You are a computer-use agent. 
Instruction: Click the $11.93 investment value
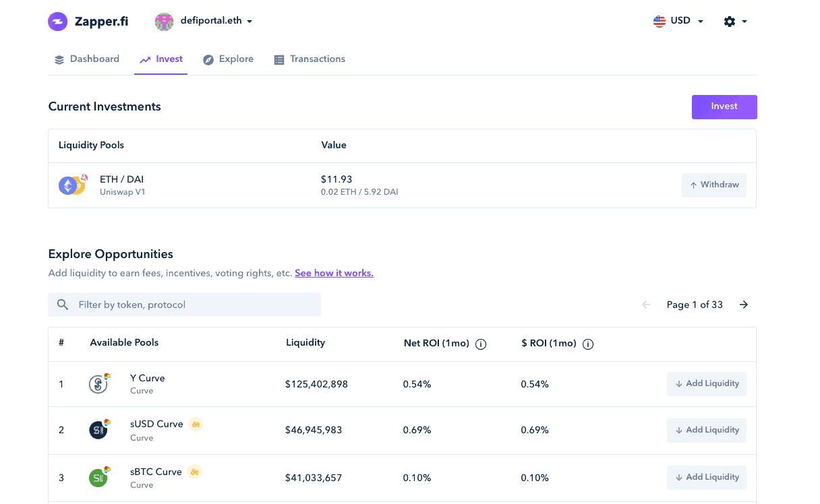pyautogui.click(x=336, y=179)
